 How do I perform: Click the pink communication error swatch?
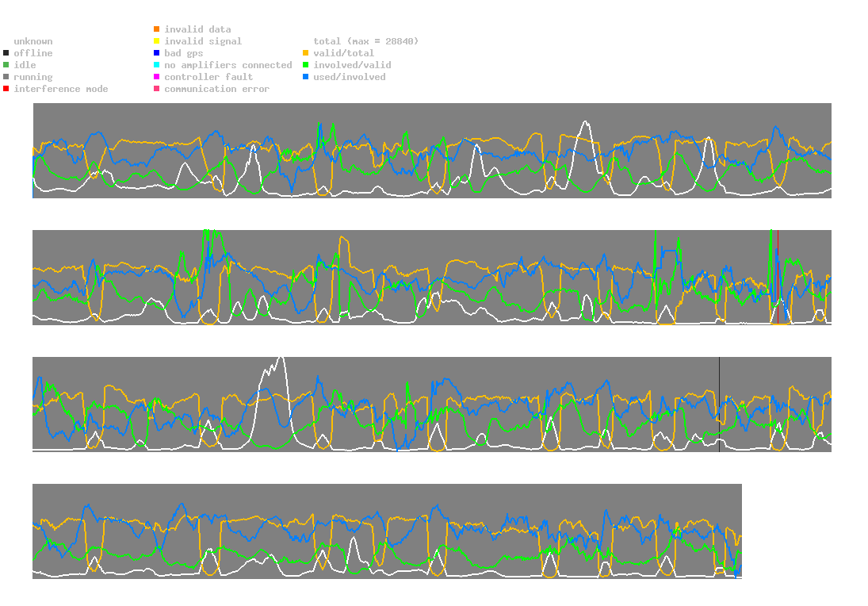(157, 89)
